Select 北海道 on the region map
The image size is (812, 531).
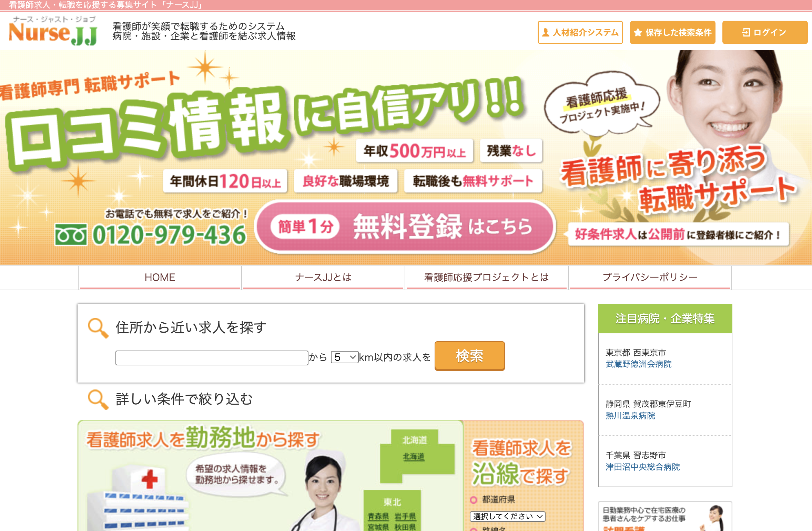[414, 457]
